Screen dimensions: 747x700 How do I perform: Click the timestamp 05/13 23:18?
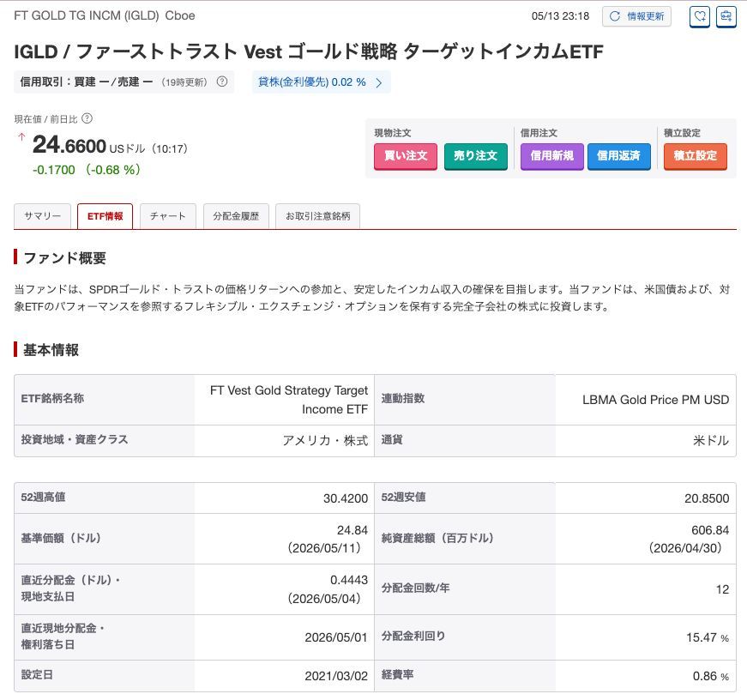pyautogui.click(x=560, y=16)
